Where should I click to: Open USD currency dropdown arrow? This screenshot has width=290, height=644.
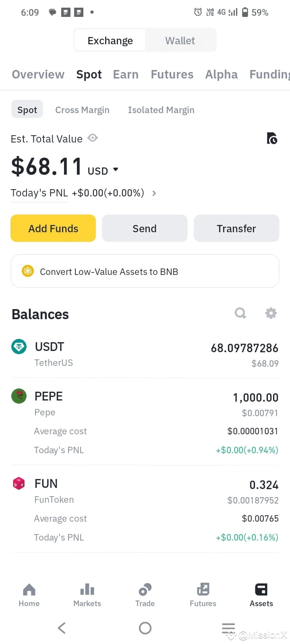(116, 169)
